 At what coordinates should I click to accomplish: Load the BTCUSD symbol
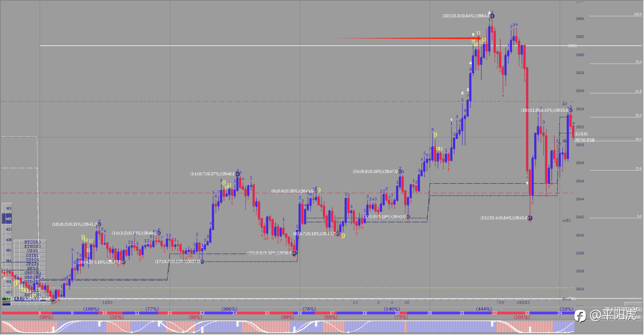(32, 242)
